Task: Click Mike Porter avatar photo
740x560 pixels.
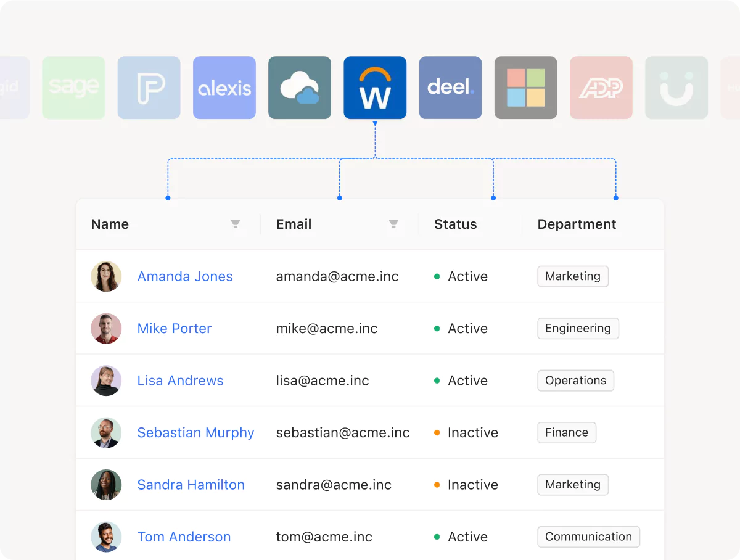Action: pos(106,328)
